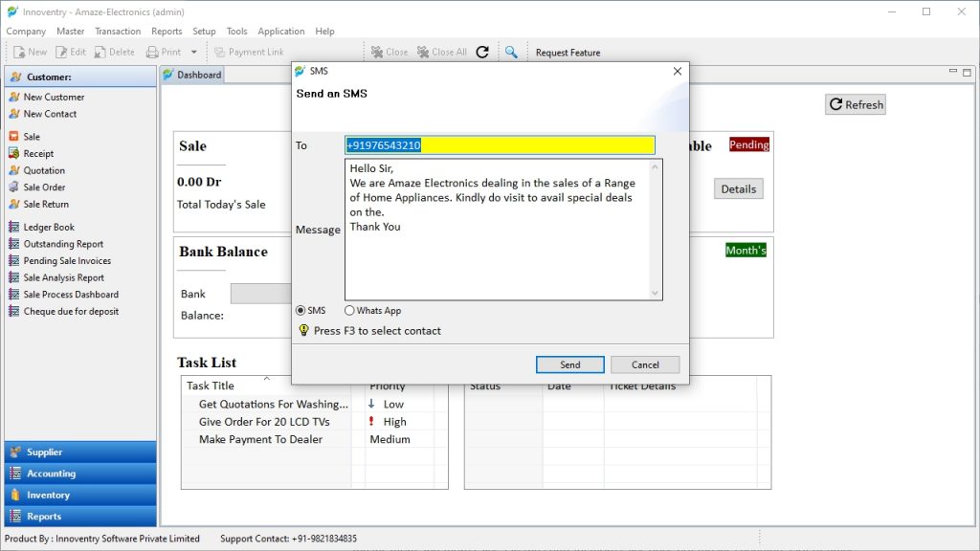Click the New toolbar icon
The image size is (980, 551).
tap(30, 52)
